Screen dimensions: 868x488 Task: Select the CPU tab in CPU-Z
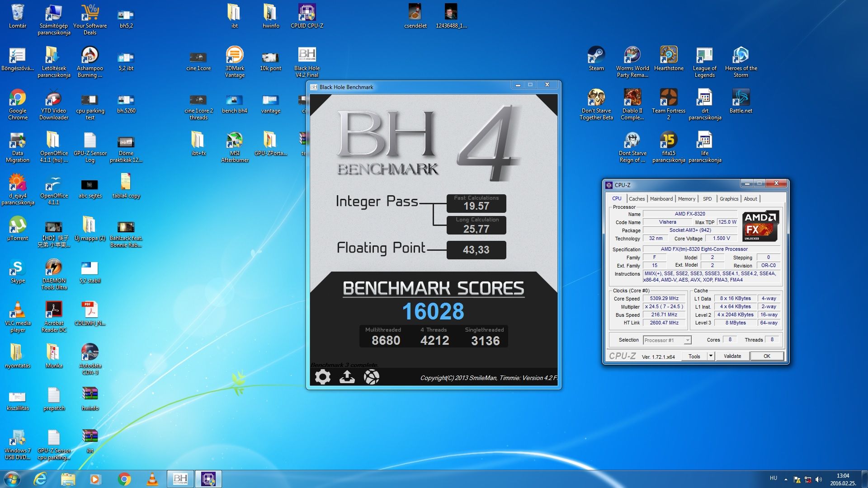(617, 198)
